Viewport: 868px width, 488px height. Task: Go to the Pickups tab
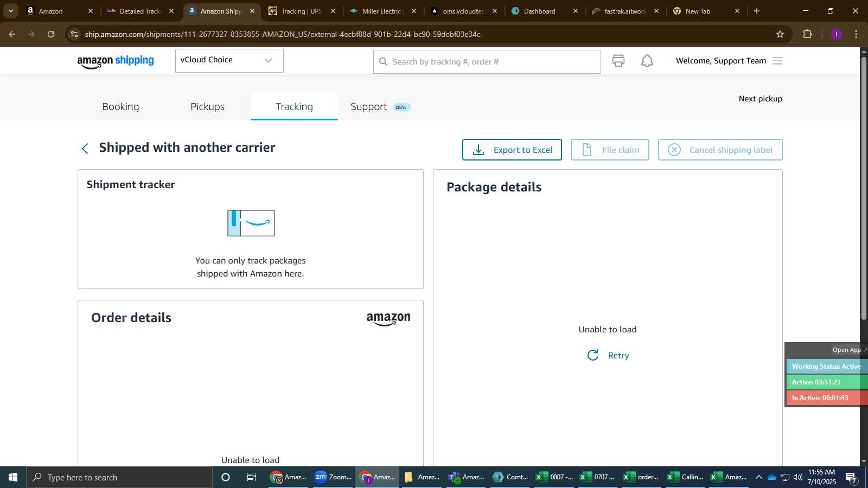click(x=207, y=107)
